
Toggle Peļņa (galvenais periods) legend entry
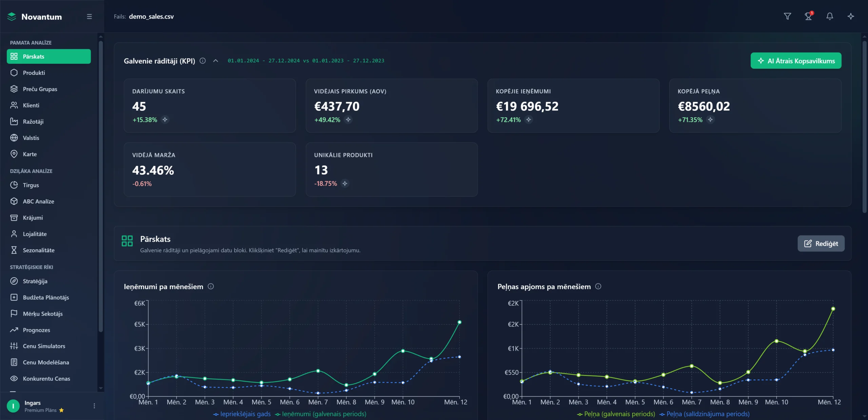coord(616,414)
